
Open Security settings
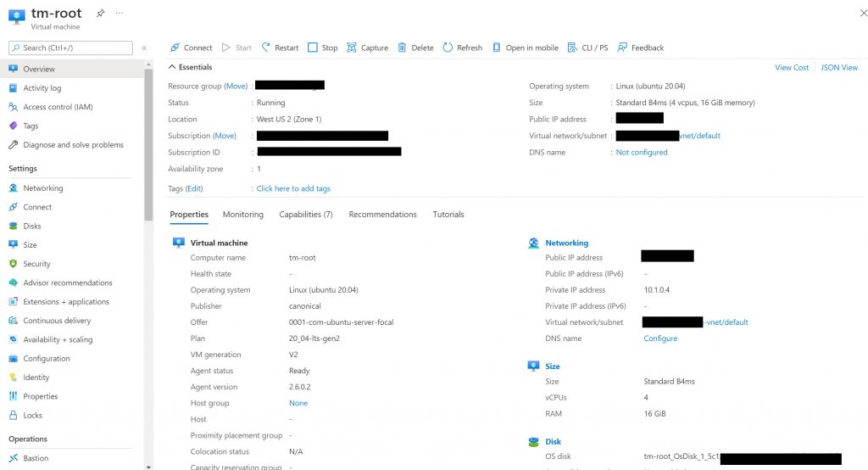click(x=36, y=264)
